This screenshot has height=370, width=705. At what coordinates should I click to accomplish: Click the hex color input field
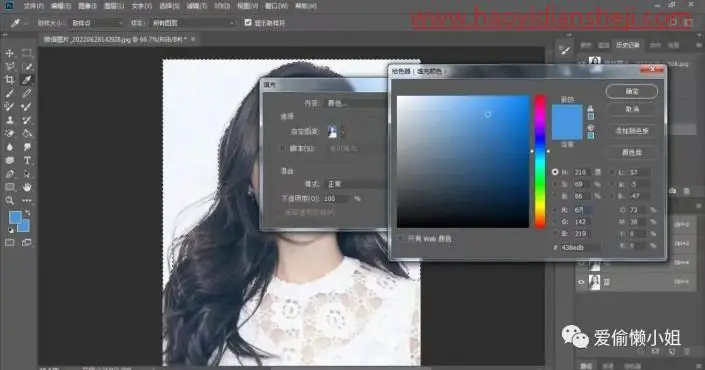580,247
